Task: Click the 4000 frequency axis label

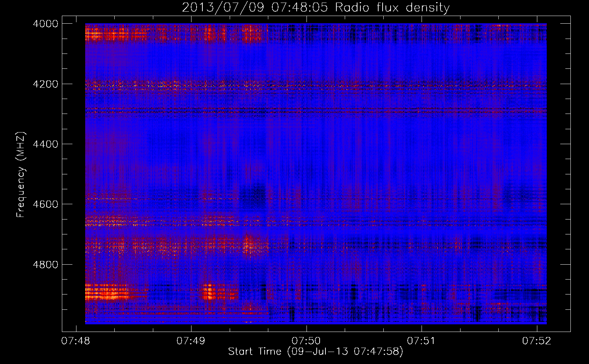Action: click(x=46, y=24)
